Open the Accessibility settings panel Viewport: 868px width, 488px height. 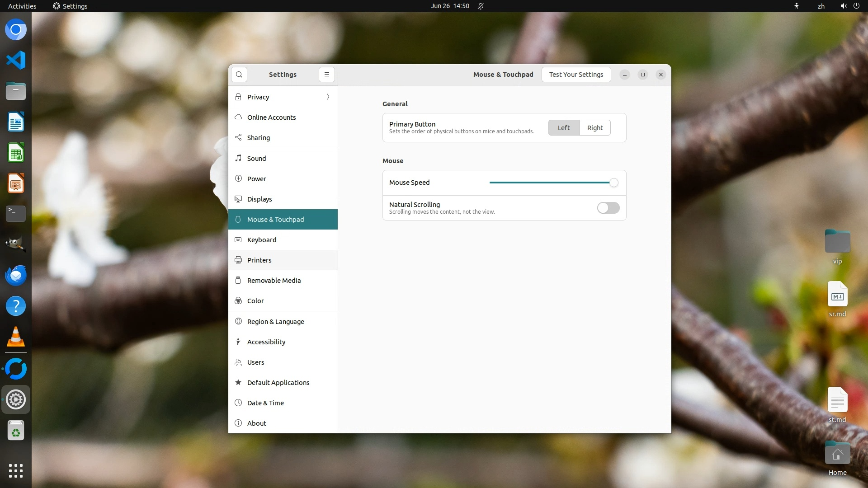pos(266,342)
